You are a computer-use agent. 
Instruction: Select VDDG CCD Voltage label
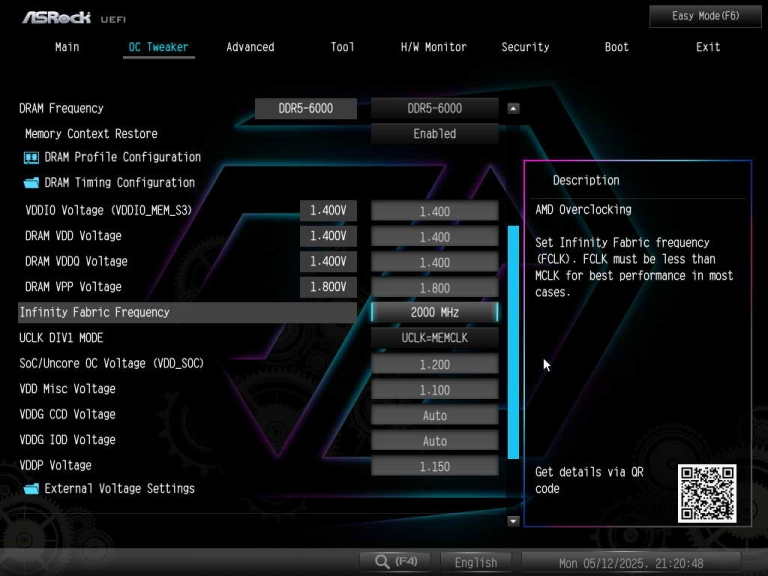coord(68,414)
